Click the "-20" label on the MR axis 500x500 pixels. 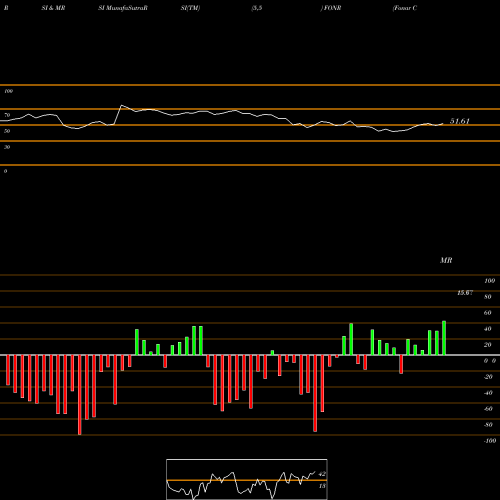pos(488,377)
